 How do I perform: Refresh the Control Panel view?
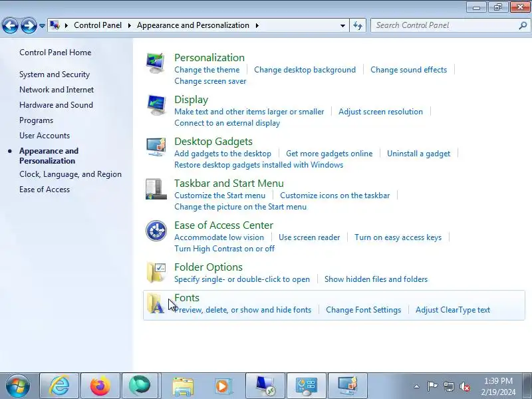[358, 25]
